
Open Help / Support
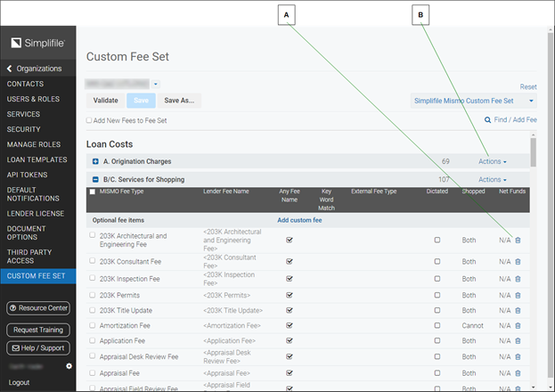(38, 348)
